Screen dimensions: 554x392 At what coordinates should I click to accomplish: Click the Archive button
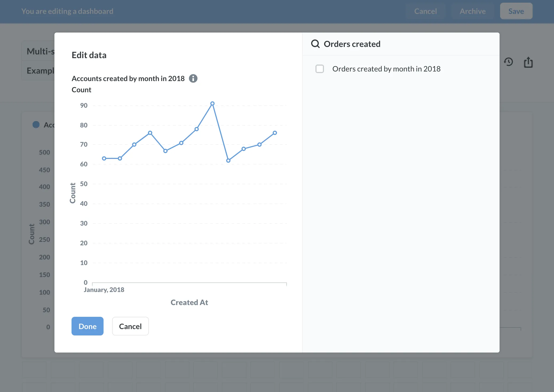[473, 11]
